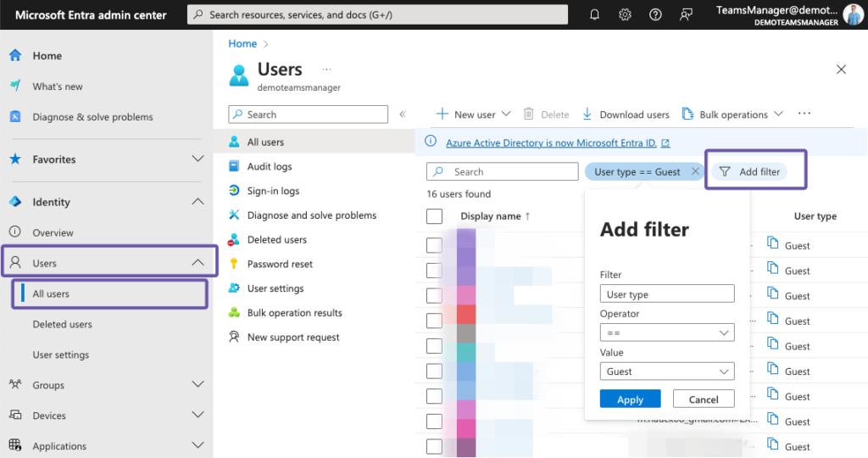Click the Deleted users icon in blade menu
Image resolution: width=868 pixels, height=458 pixels.
[234, 239]
